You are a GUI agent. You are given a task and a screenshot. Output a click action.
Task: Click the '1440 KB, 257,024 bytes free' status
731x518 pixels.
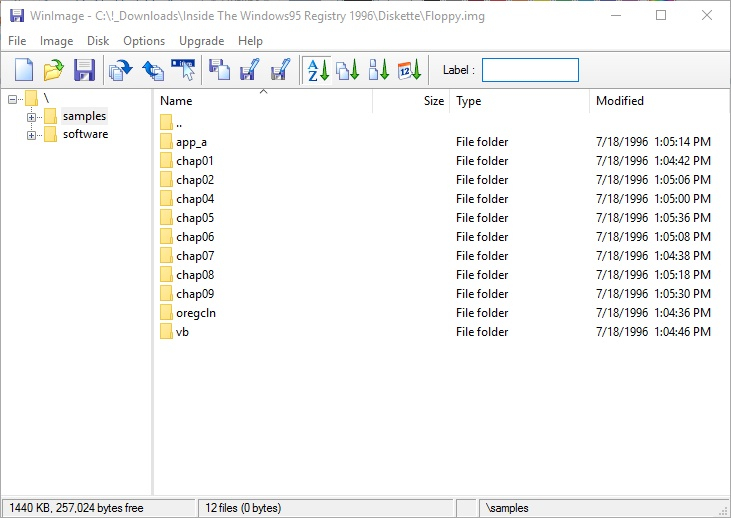click(x=76, y=508)
